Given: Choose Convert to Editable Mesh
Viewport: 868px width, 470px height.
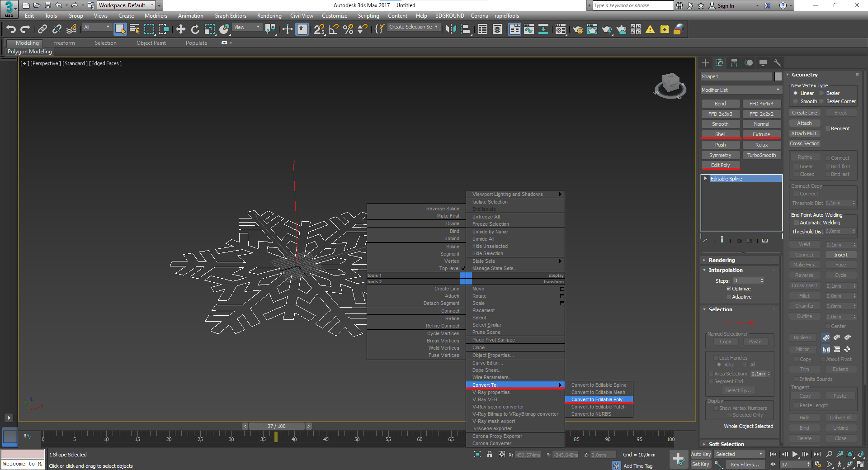Looking at the screenshot, I should [x=599, y=392].
